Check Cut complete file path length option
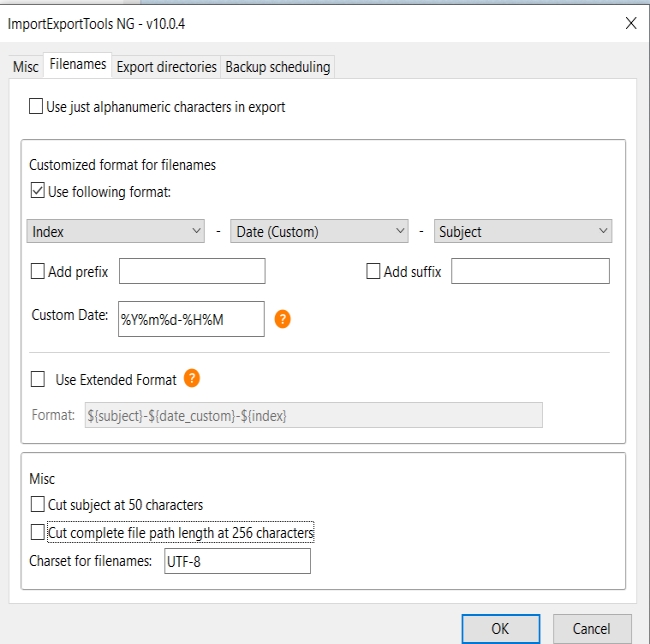The width and height of the screenshot is (650, 644). pos(37,532)
